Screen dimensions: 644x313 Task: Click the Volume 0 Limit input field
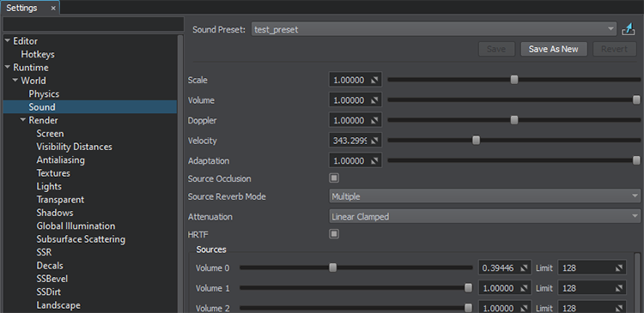coord(592,268)
